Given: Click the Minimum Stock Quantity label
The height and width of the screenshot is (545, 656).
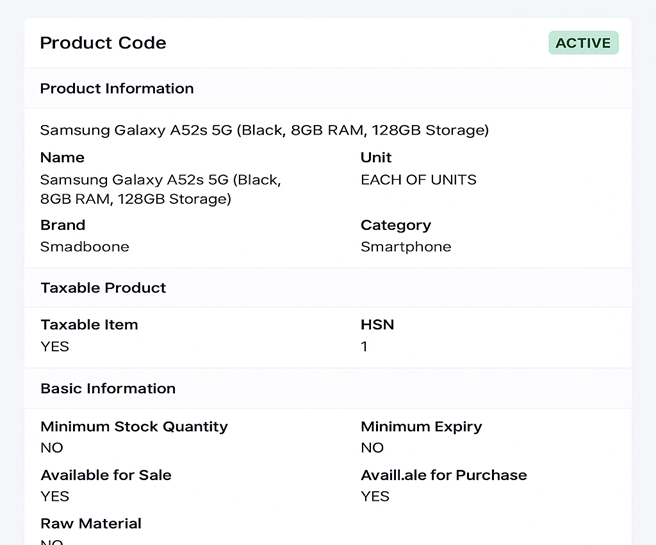Looking at the screenshot, I should click(134, 427).
